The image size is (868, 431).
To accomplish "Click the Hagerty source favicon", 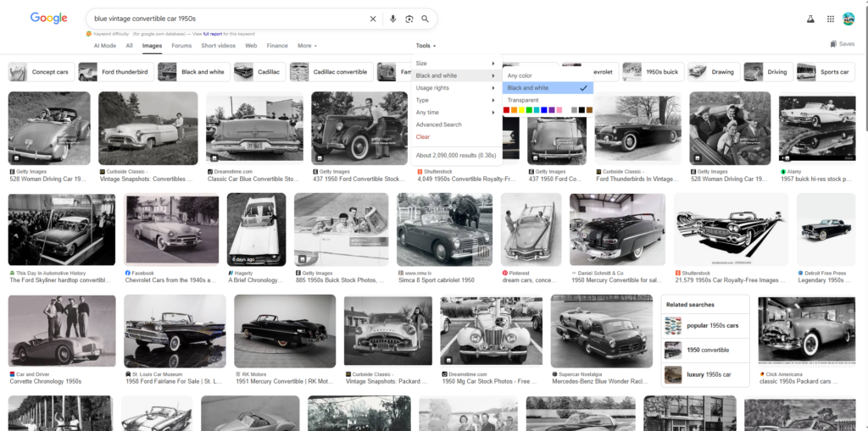I will click(231, 274).
